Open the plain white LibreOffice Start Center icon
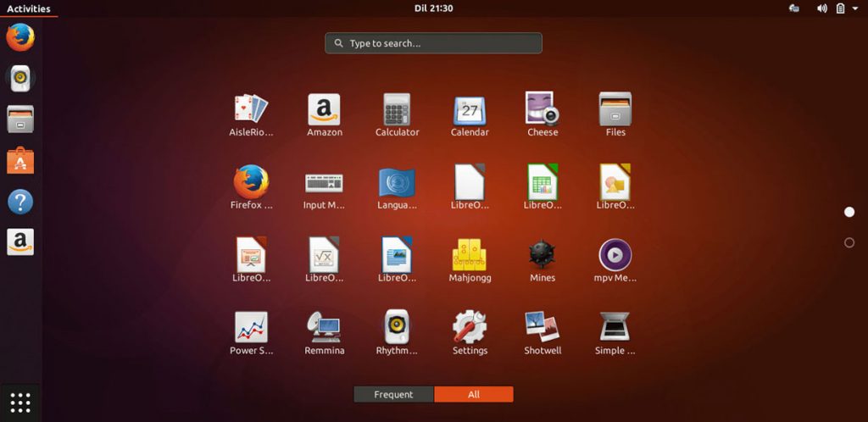This screenshot has height=422, width=868. (x=470, y=181)
